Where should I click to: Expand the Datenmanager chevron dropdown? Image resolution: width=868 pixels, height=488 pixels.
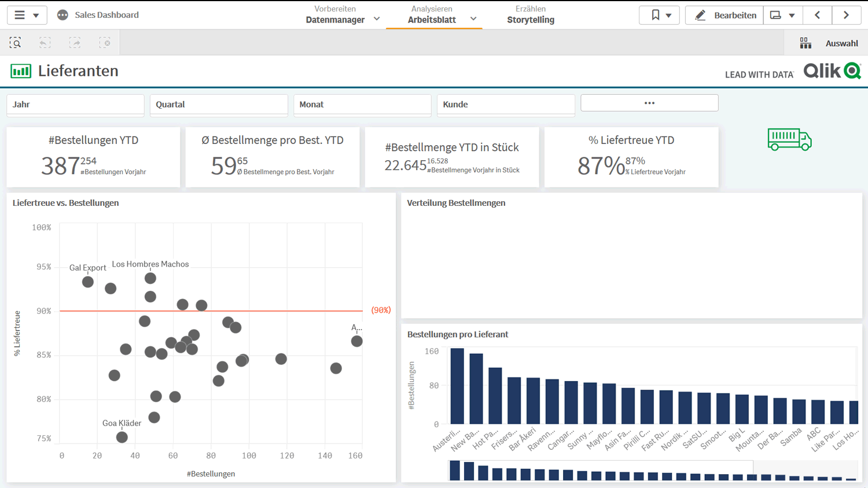pos(377,19)
